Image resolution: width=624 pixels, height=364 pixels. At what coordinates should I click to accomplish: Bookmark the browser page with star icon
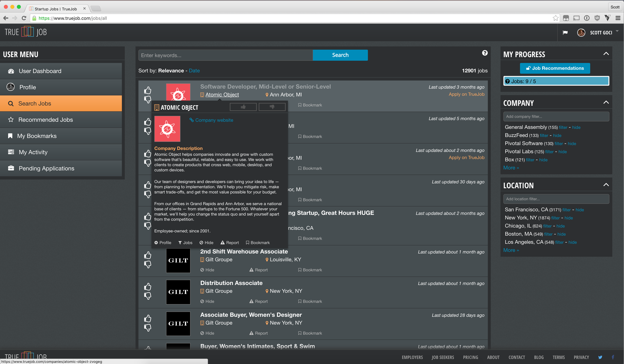555,18
